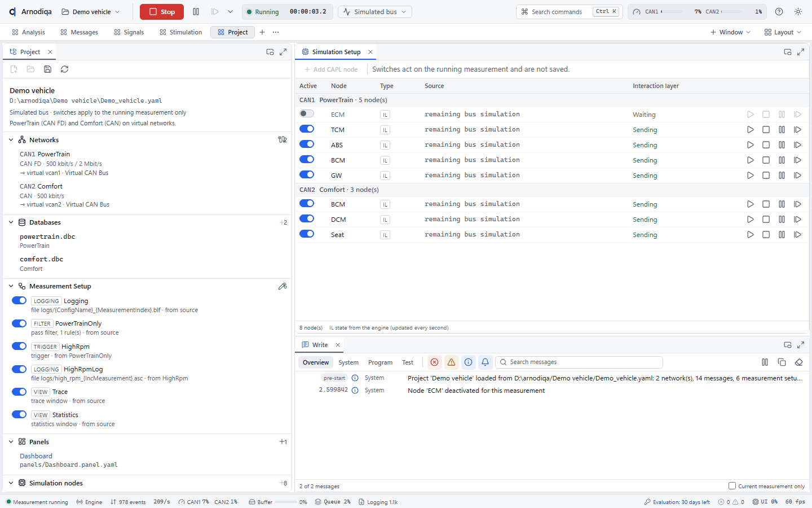Click the Buffer fill progress bar
Viewport: 812px width, 508px height.
tap(286, 502)
